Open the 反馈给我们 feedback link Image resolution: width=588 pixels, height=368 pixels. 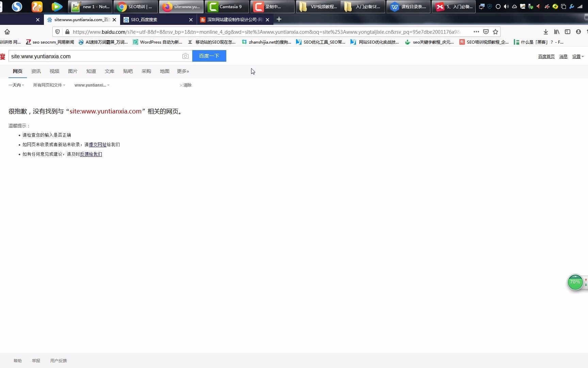(91, 154)
